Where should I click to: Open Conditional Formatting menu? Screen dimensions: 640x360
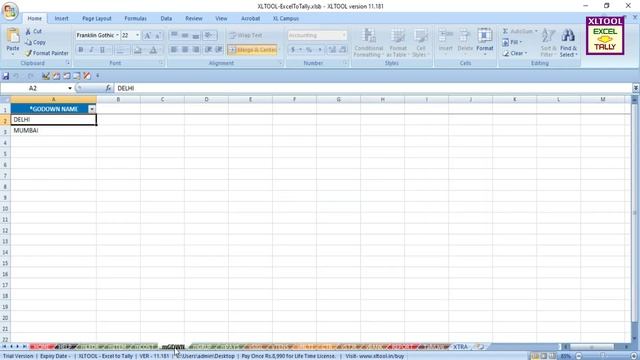[x=369, y=43]
